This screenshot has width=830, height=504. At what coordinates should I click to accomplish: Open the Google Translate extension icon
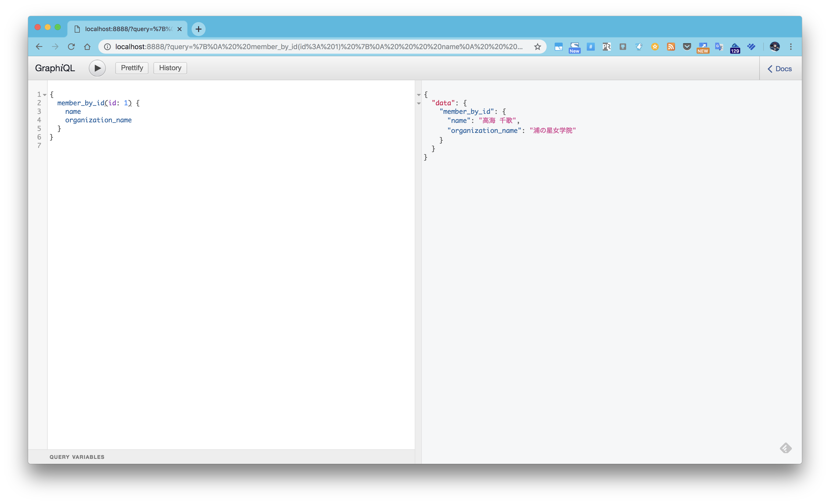[x=719, y=47]
